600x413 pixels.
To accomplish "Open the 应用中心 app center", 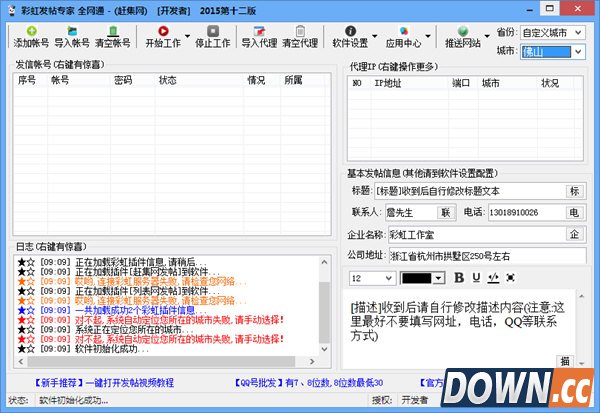I will [403, 37].
